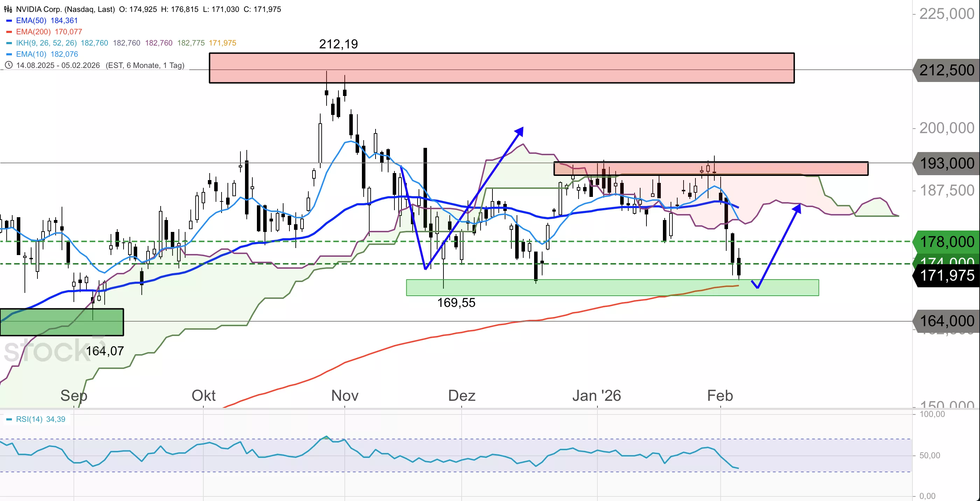
Task: Click the EMA(10) light-blue legend marker
Action: click(x=9, y=54)
